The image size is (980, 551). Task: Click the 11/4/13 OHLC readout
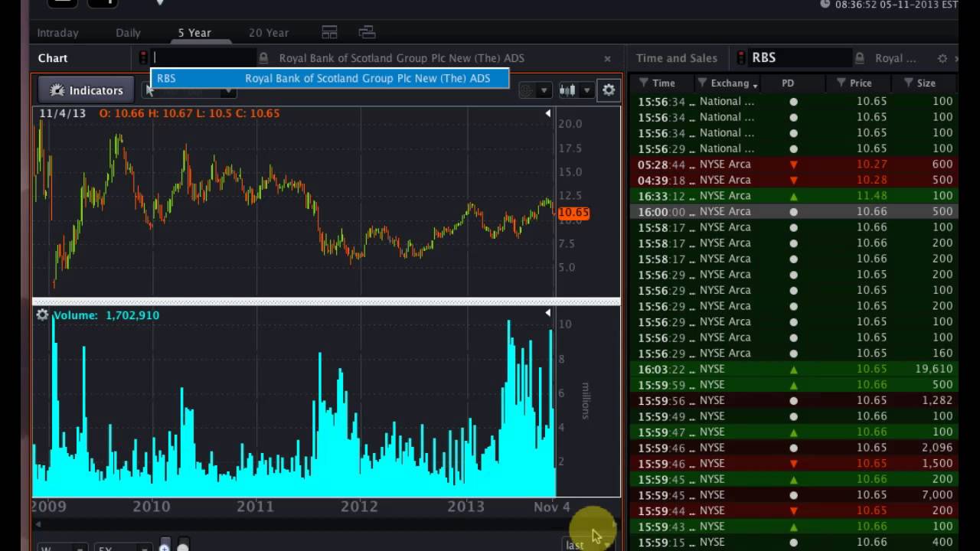159,113
